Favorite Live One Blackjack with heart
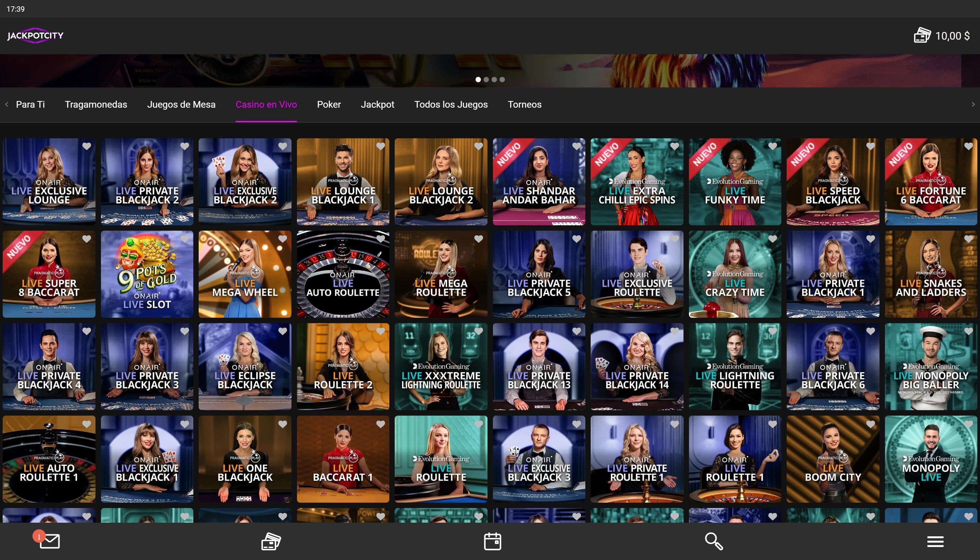This screenshot has width=980, height=560. tap(283, 424)
